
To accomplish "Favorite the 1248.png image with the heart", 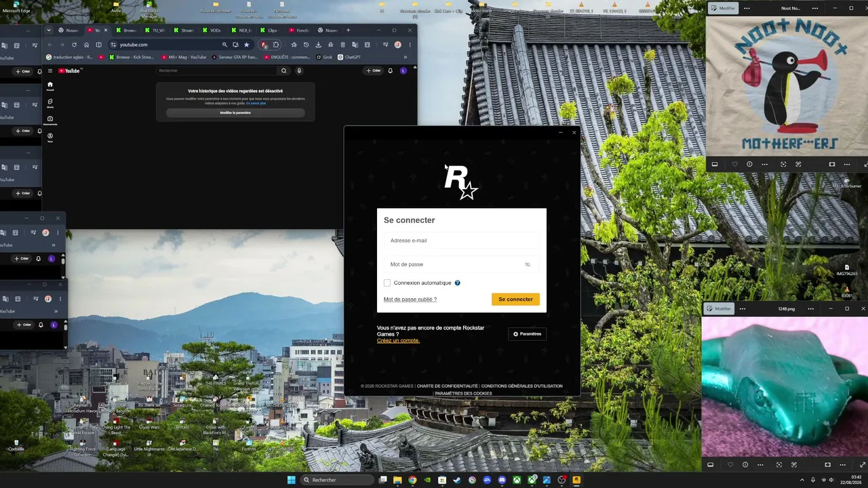I will pyautogui.click(x=730, y=465).
